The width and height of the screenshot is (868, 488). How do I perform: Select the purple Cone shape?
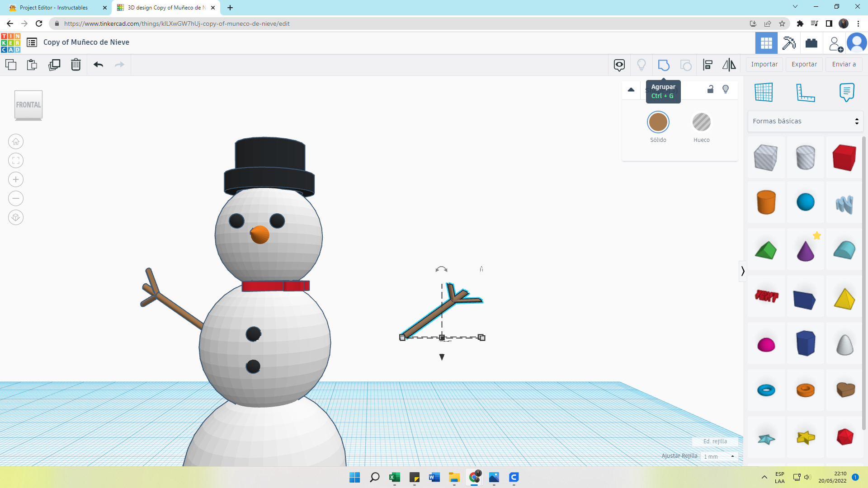pyautogui.click(x=806, y=251)
